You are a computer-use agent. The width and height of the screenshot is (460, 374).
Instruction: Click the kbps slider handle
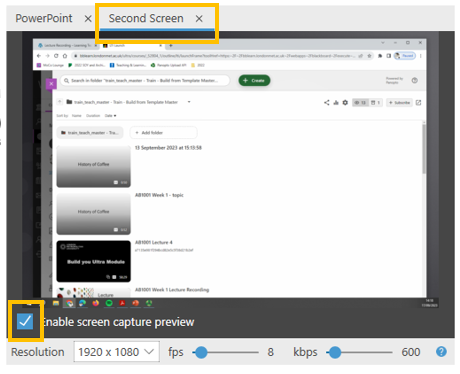335,352
